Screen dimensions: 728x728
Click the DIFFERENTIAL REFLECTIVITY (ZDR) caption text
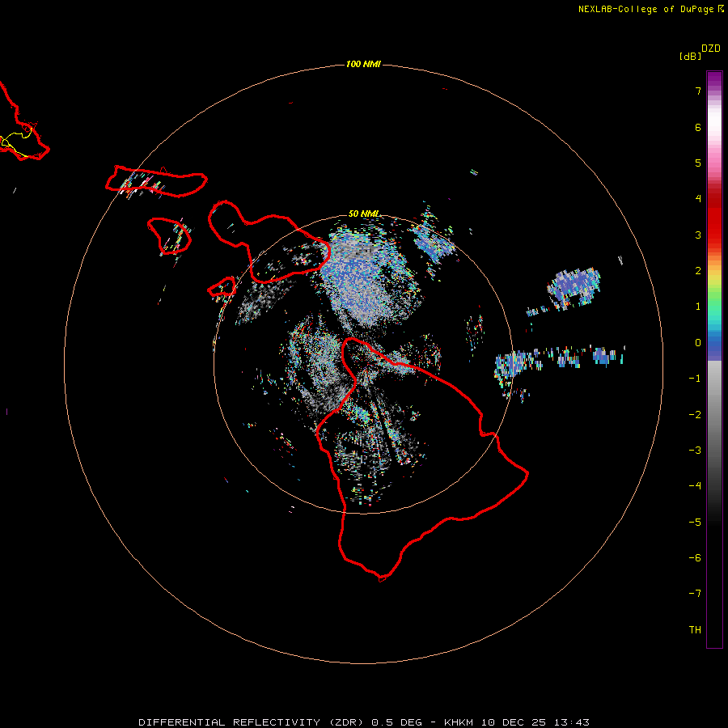pos(250,722)
